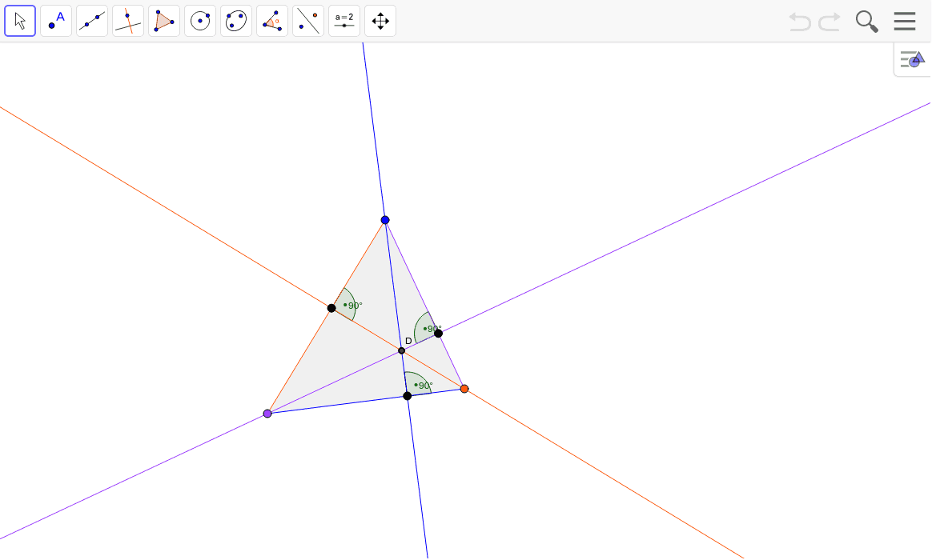Select the Move Graphics View tool

click(380, 21)
